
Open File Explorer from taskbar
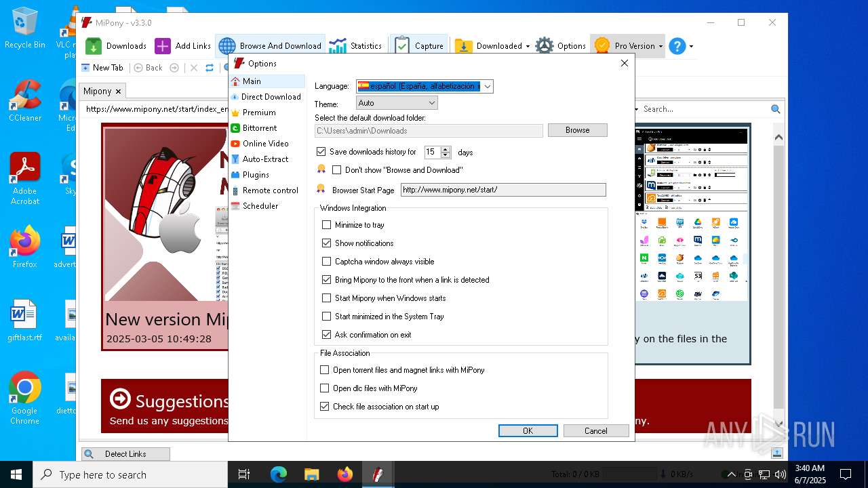pos(311,474)
